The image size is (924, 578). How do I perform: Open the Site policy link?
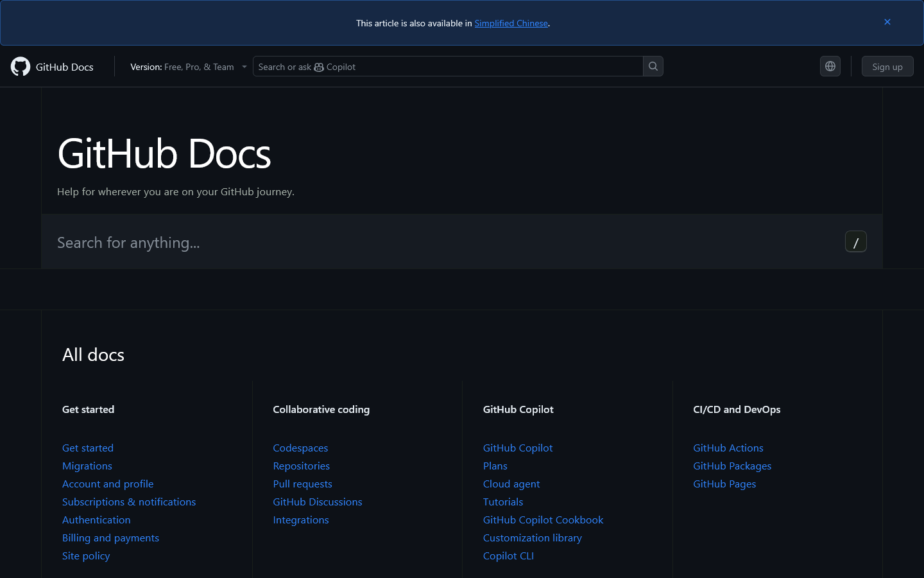click(86, 556)
